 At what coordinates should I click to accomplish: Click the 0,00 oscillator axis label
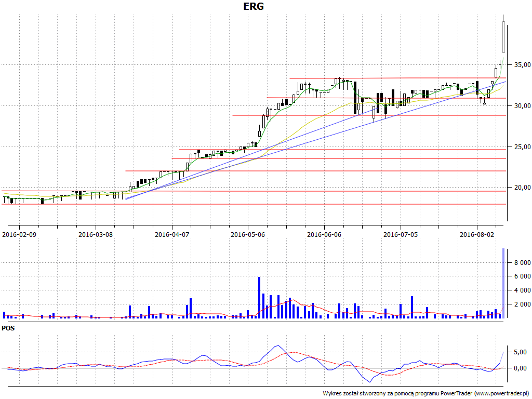click(521, 368)
